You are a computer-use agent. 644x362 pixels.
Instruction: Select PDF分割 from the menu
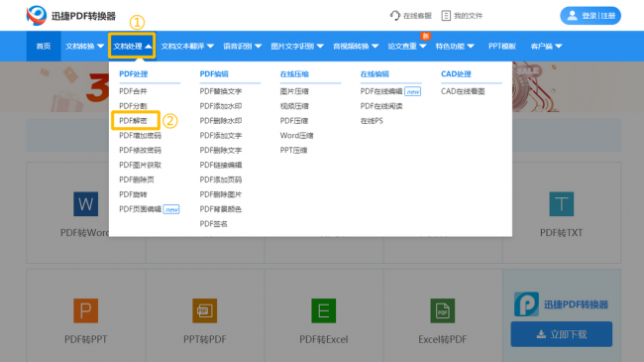(x=133, y=106)
